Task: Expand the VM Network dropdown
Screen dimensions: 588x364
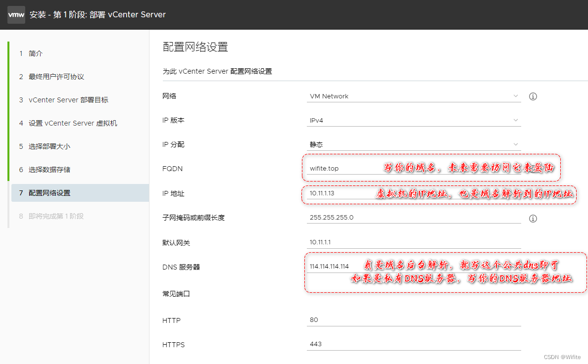Action: point(414,96)
